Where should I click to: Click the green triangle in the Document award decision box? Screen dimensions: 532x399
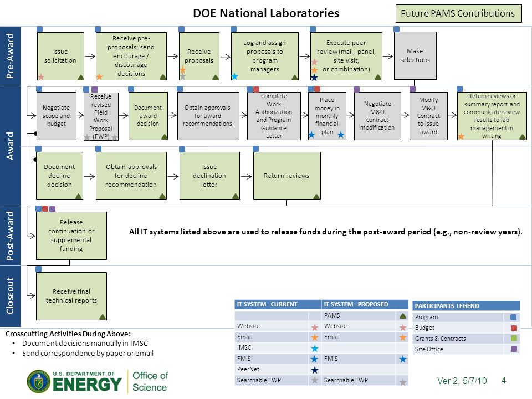[x=164, y=137]
